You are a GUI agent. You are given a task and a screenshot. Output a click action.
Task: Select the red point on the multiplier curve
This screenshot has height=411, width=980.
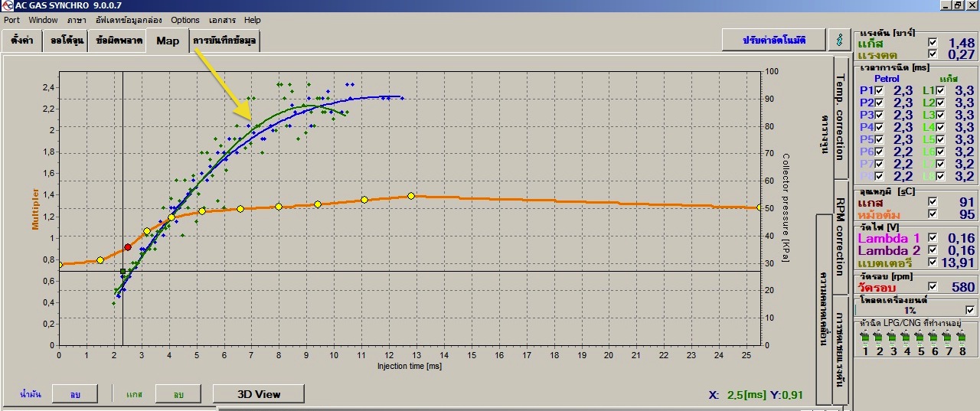(x=128, y=247)
